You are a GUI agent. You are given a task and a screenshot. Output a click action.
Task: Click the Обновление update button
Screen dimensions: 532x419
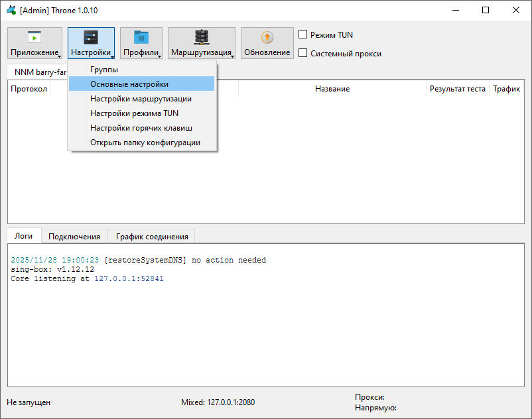[x=267, y=43]
